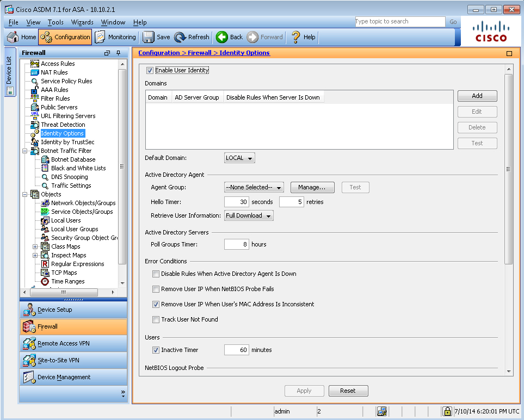Viewport: 524px width, 420px height.
Task: Toggle Enable User Identity checkbox
Action: (150, 70)
